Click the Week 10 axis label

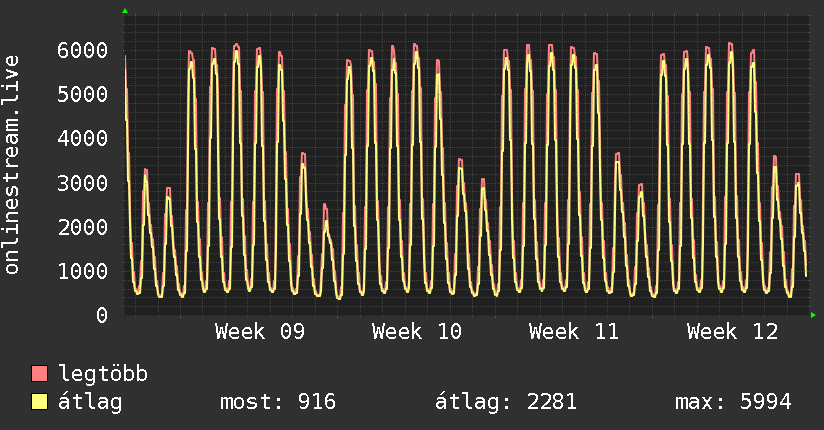point(417,332)
